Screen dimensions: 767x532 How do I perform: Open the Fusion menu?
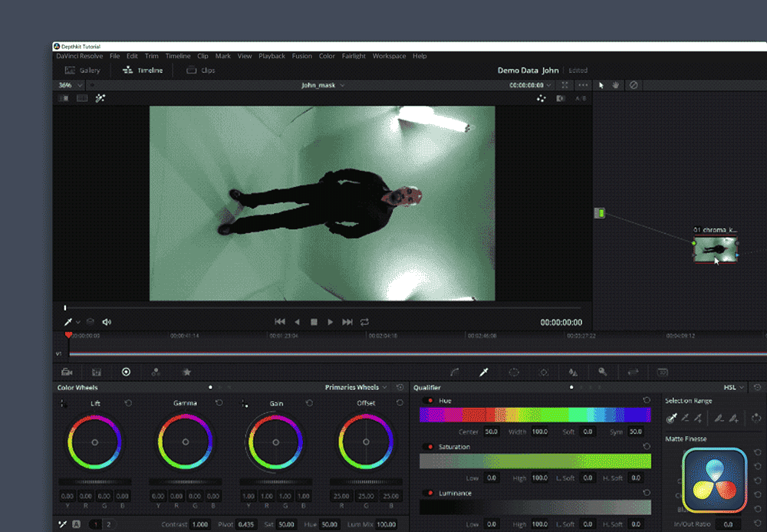point(301,56)
